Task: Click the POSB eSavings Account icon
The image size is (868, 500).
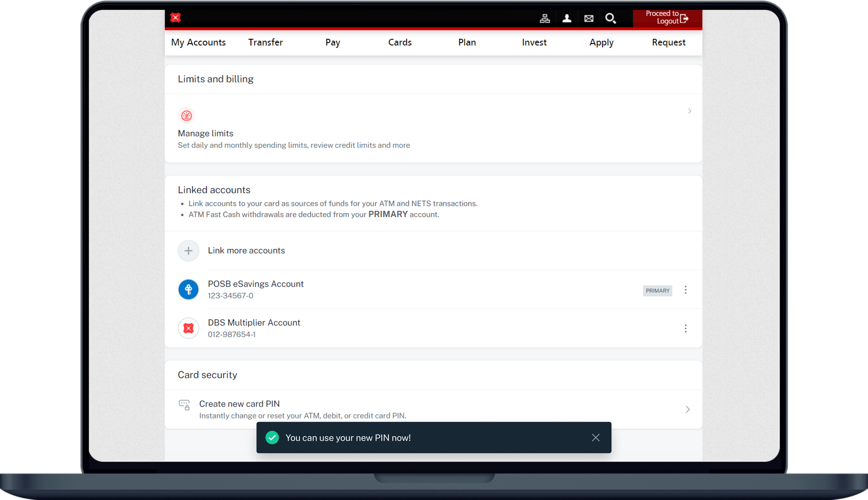Action: pos(188,289)
